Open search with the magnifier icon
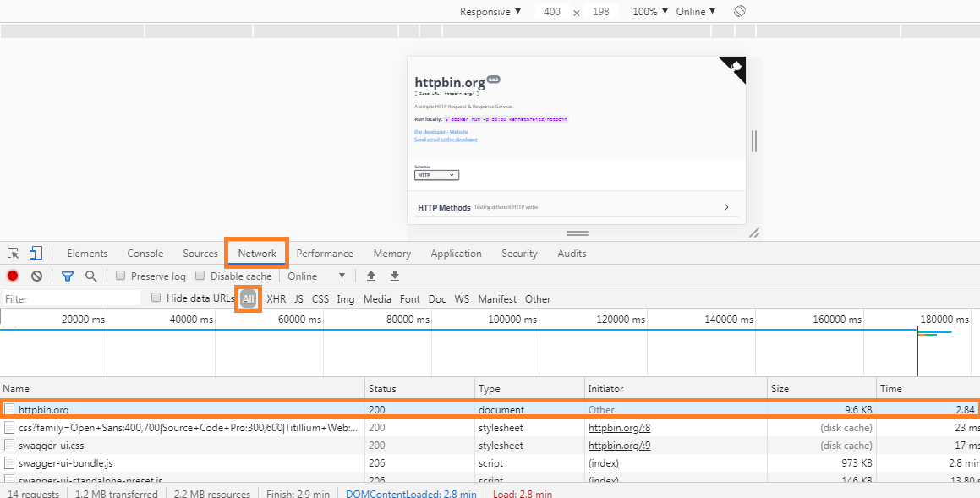The width and height of the screenshot is (980, 498). point(91,276)
